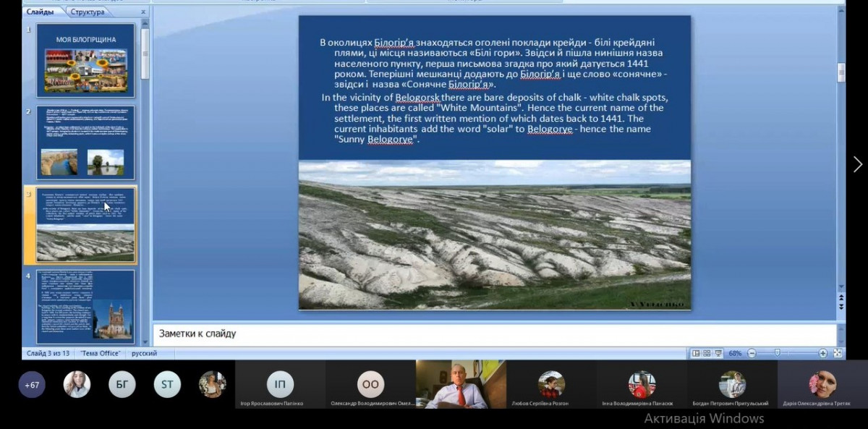
Task: Expand the +67 additional participants list
Action: [x=32, y=385]
